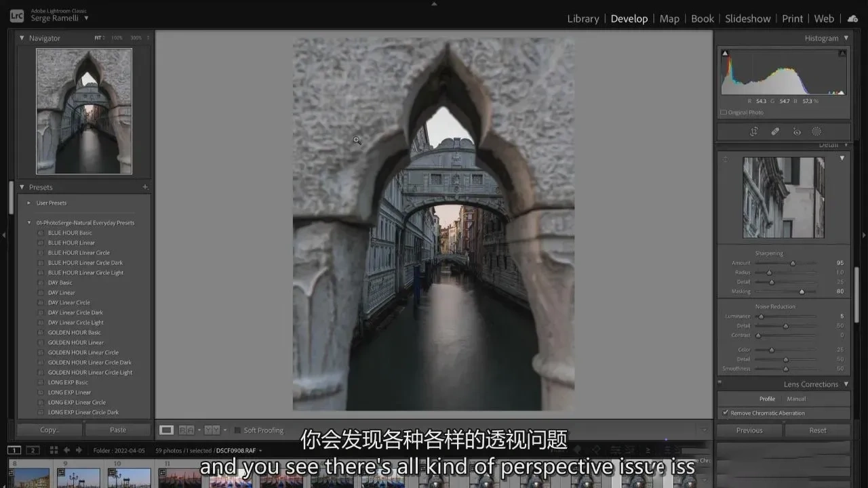Select main window display button 1
This screenshot has width=868, height=488.
pos(14,450)
